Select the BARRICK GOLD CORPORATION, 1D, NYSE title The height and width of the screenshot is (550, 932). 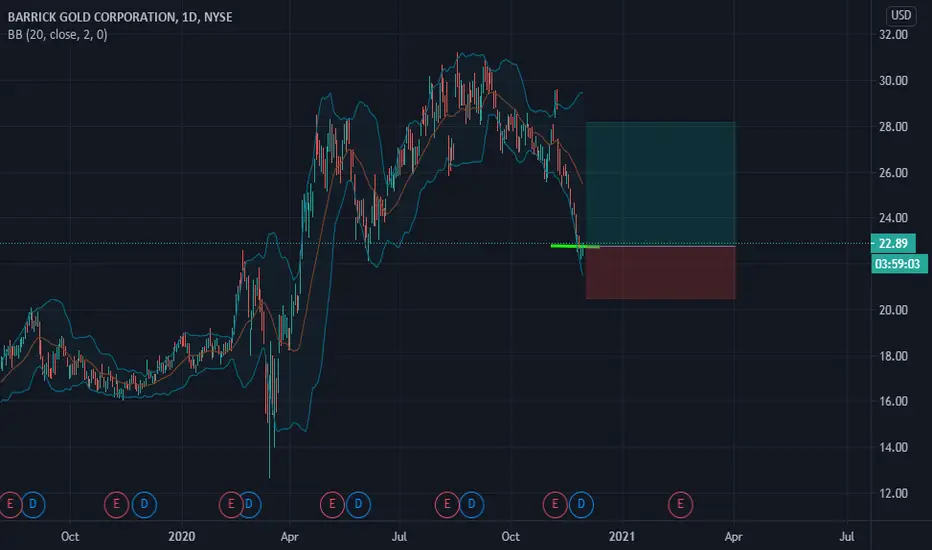[120, 17]
